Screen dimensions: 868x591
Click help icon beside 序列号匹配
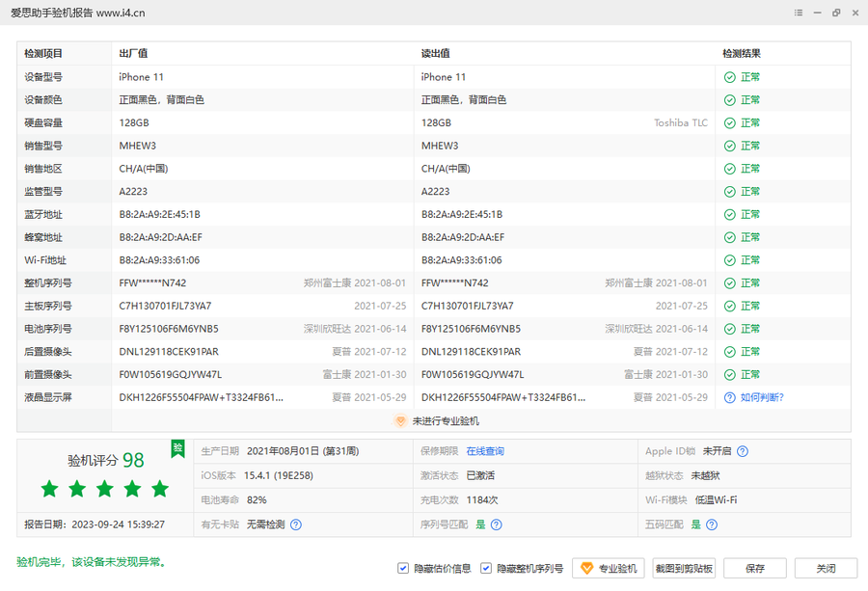tap(496, 524)
